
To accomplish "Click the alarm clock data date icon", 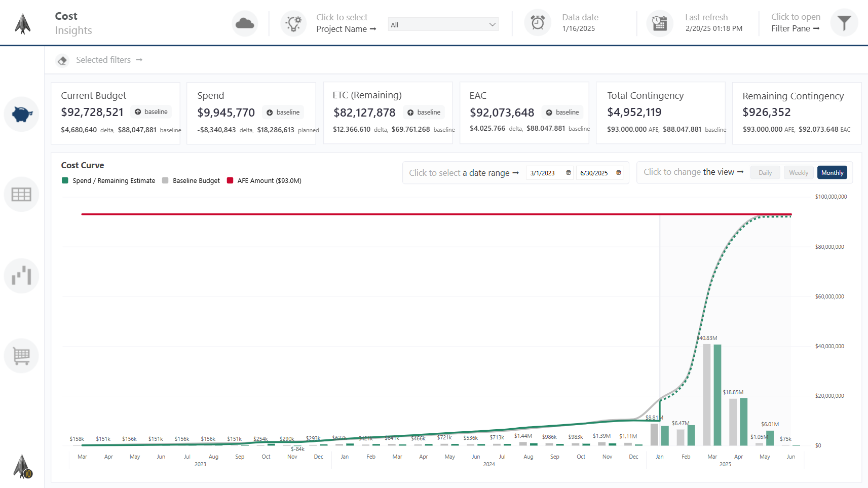I will [x=538, y=23].
